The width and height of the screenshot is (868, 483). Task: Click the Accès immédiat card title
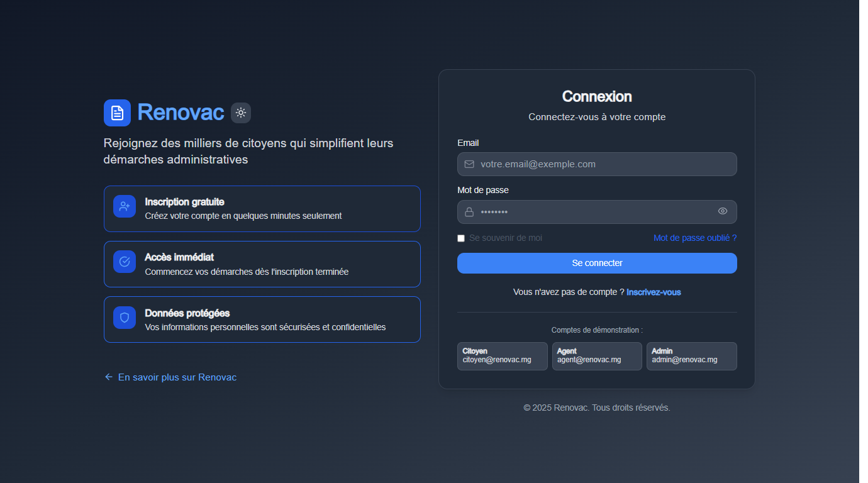[179, 257]
